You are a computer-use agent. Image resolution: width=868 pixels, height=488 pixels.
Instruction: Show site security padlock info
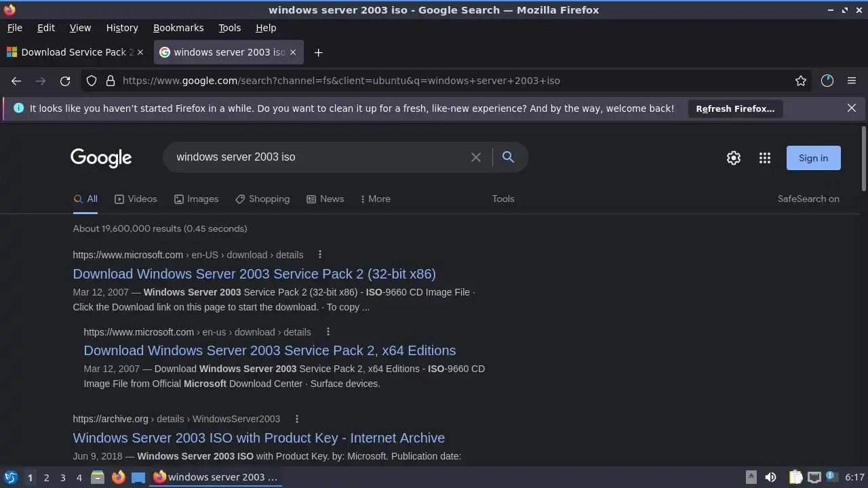coord(111,81)
